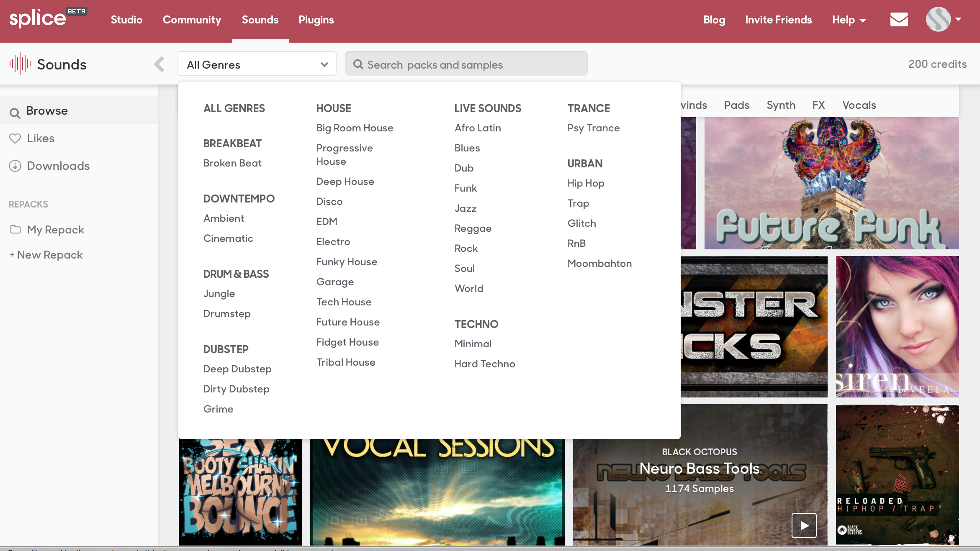Select the Sounds navigation tab
The width and height of the screenshot is (980, 551).
click(x=260, y=20)
